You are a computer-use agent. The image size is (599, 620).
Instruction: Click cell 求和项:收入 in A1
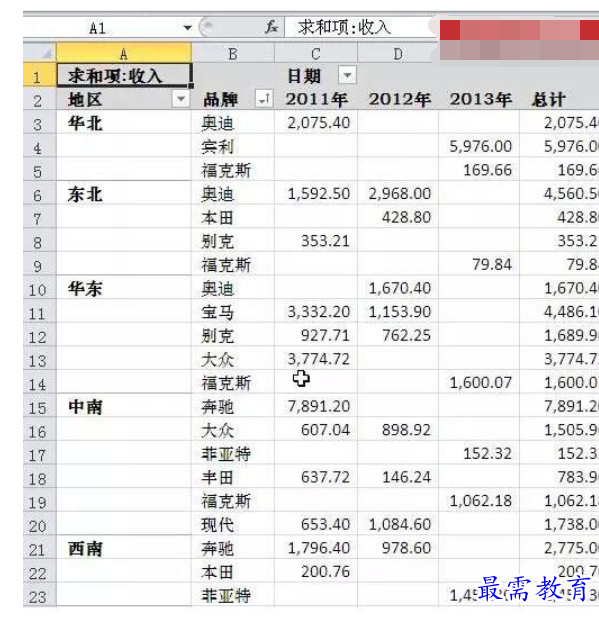(124, 75)
